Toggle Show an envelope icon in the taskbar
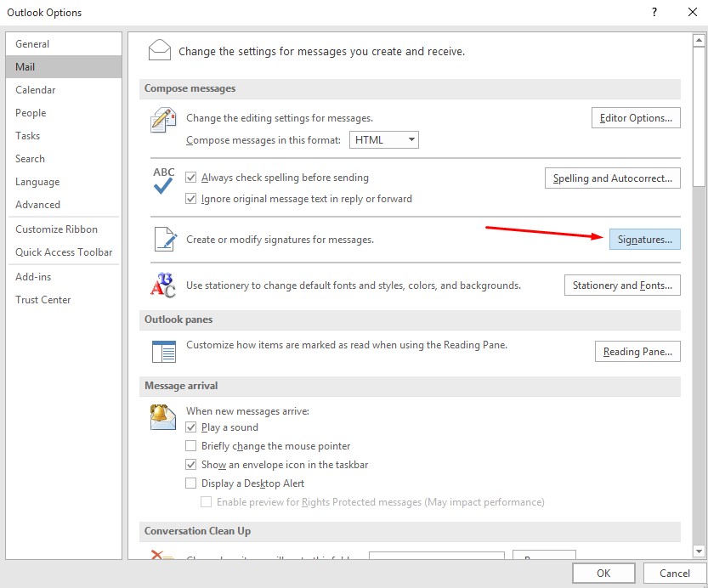 191,464
